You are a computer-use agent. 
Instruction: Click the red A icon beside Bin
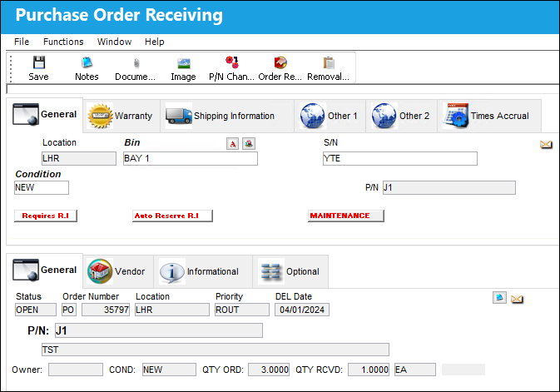point(232,144)
